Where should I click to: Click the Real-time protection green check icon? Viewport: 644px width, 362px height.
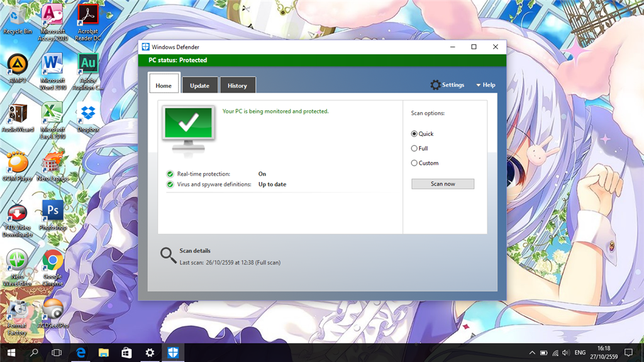(170, 174)
